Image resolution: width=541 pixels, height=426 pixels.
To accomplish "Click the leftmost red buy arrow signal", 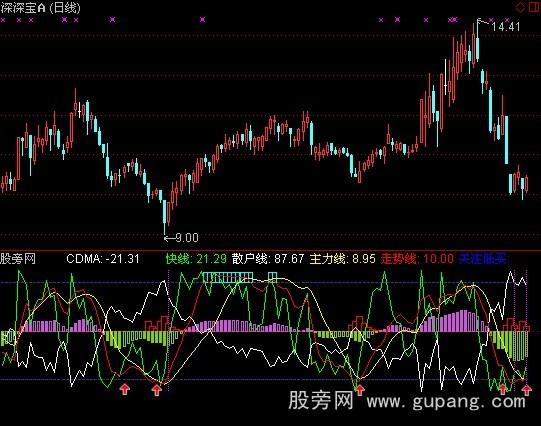I will (124, 389).
